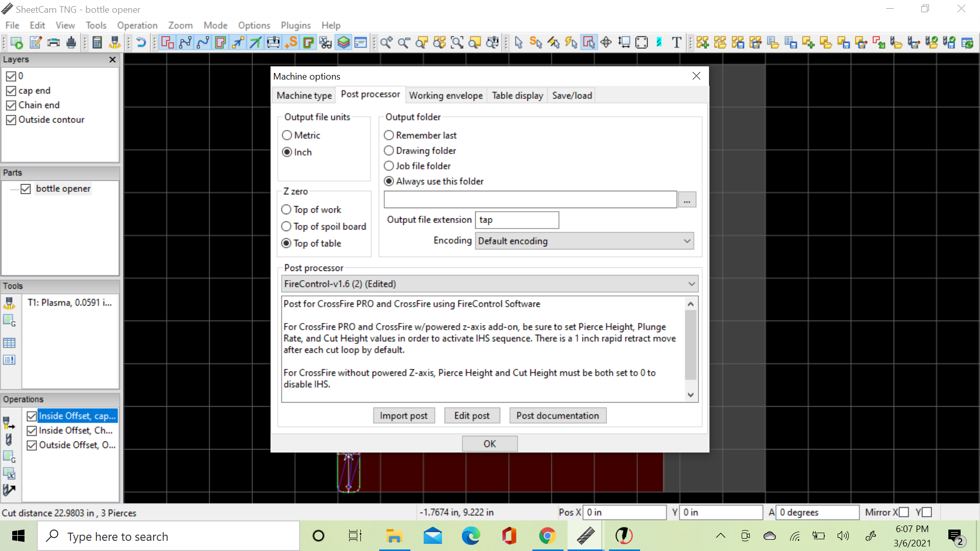Screen dimensions: 980x551
Task: Toggle the Outside Offset operation checkbox
Action: coord(32,445)
